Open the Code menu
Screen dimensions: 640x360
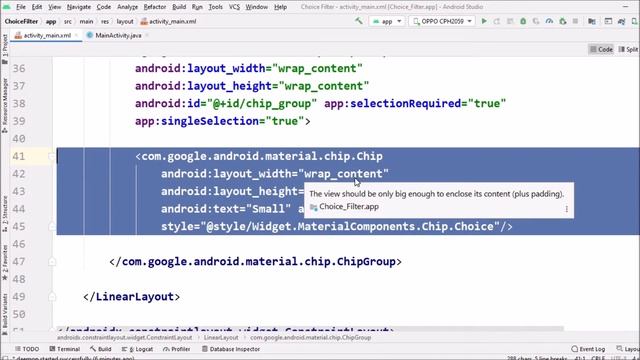click(104, 7)
